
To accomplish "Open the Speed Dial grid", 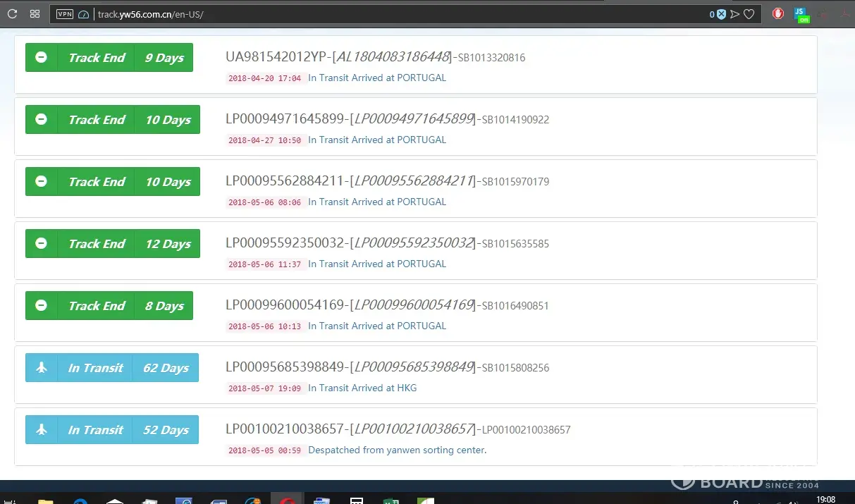I will 35,13.
